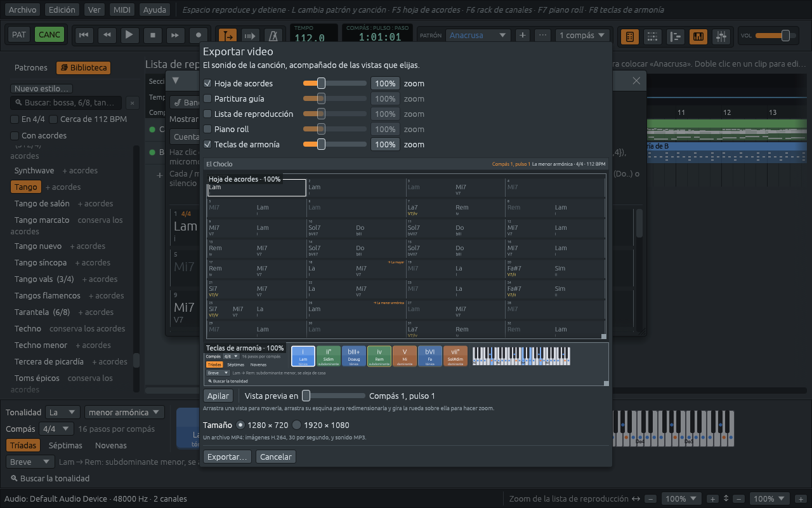Viewport: 812px width, 508px height.
Task: Open the mixer faders icon
Action: coord(721,36)
